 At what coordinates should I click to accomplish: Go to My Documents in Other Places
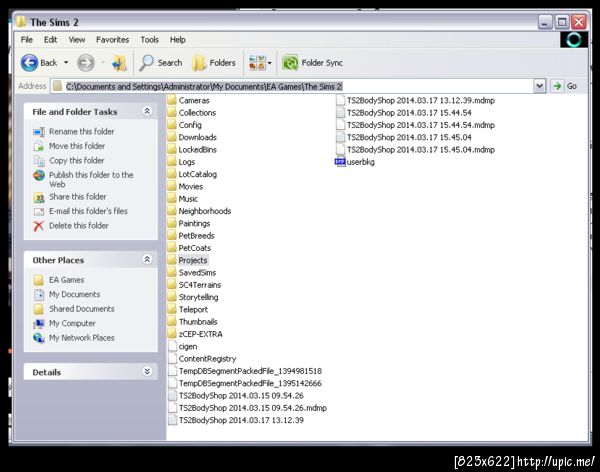(x=67, y=294)
